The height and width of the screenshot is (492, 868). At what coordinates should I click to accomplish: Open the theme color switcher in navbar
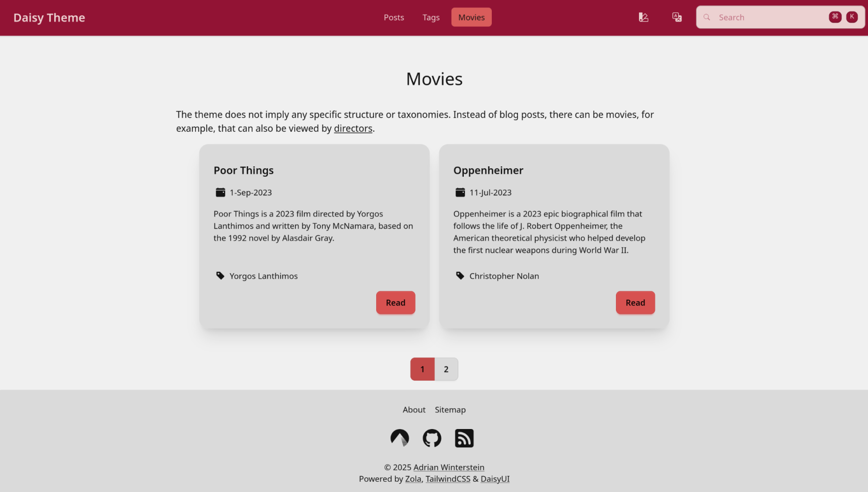(x=643, y=17)
